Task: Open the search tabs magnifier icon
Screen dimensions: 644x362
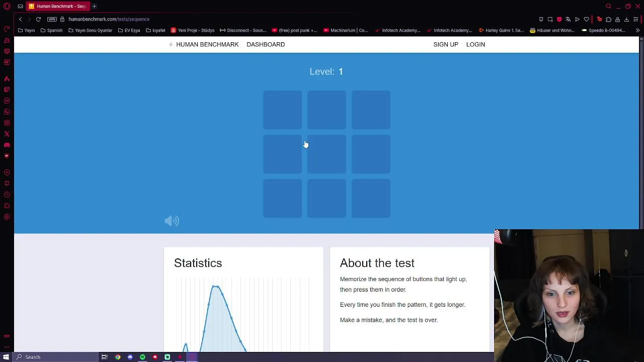Action: tap(608, 6)
